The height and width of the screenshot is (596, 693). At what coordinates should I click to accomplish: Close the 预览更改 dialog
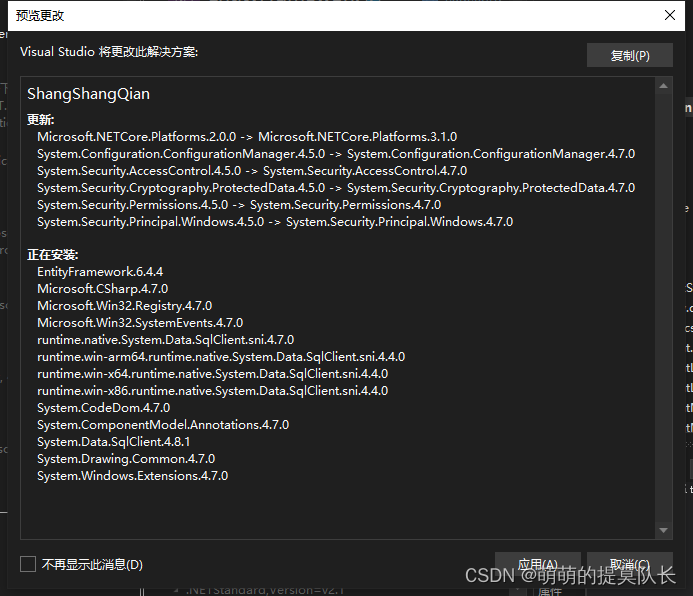coord(670,15)
